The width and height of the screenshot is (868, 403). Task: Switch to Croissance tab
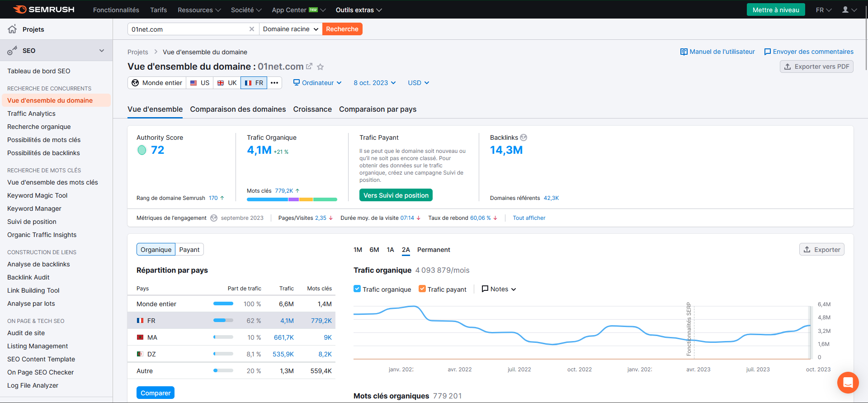[312, 109]
